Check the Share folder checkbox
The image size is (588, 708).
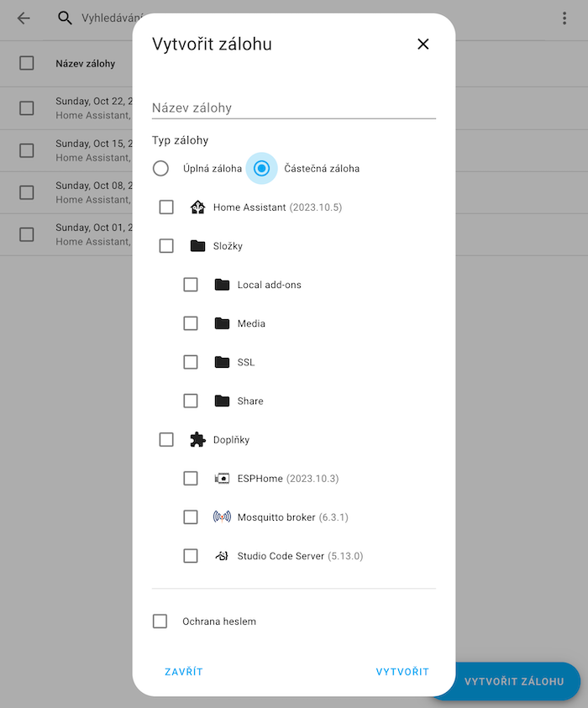pyautogui.click(x=191, y=401)
